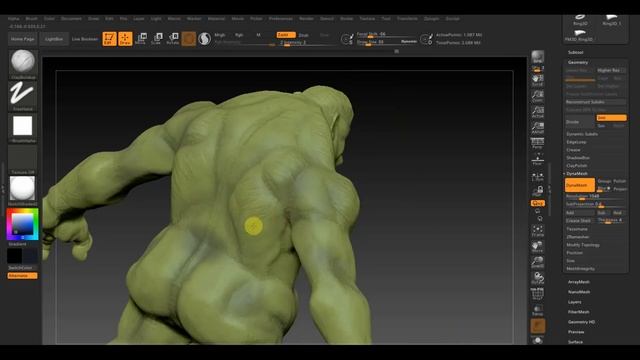Open the Brush menu
Viewport: 640px width, 360px height.
(31, 19)
